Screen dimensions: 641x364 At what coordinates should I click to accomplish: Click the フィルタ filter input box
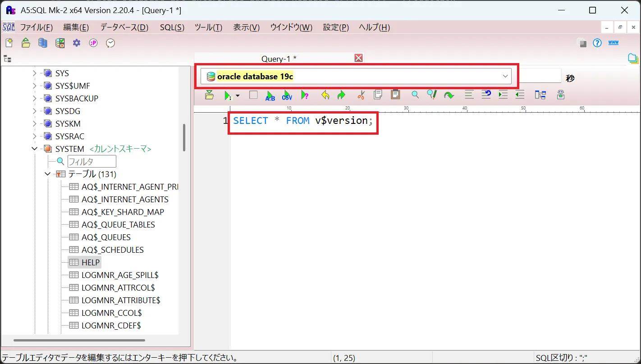click(x=92, y=161)
